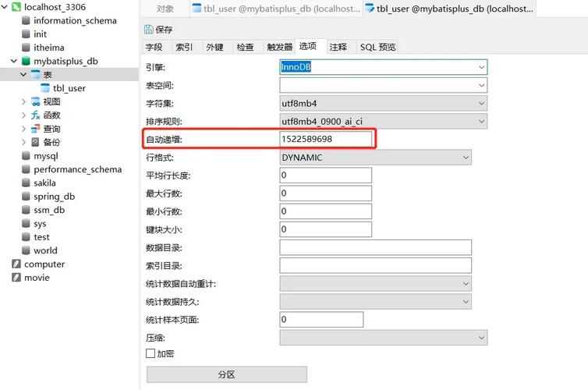Click the test database icon

(x=26, y=236)
